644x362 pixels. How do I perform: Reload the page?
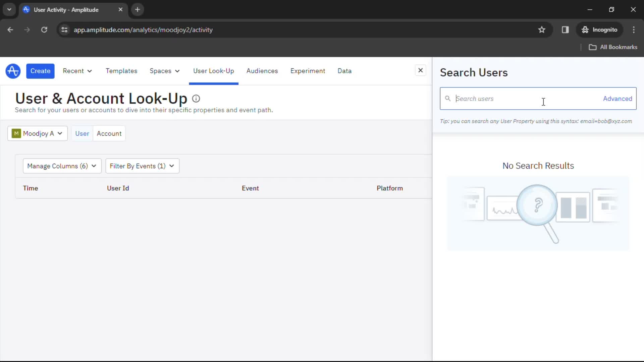click(x=44, y=30)
